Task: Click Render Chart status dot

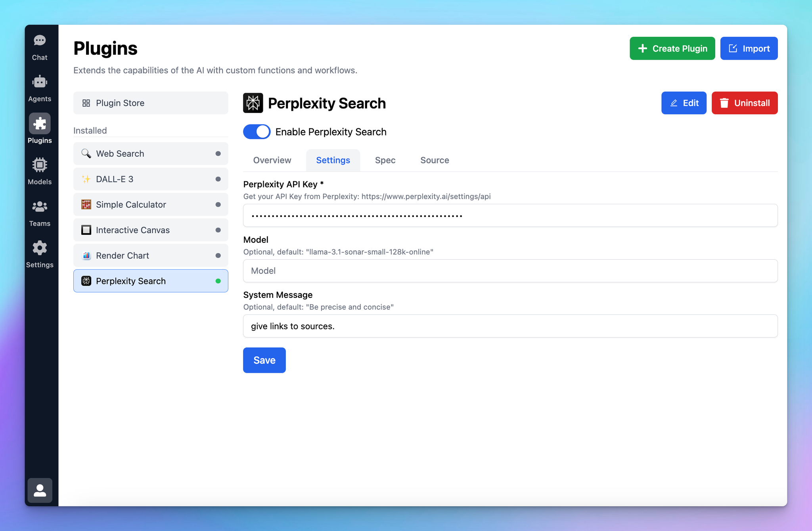Action: [x=218, y=255]
